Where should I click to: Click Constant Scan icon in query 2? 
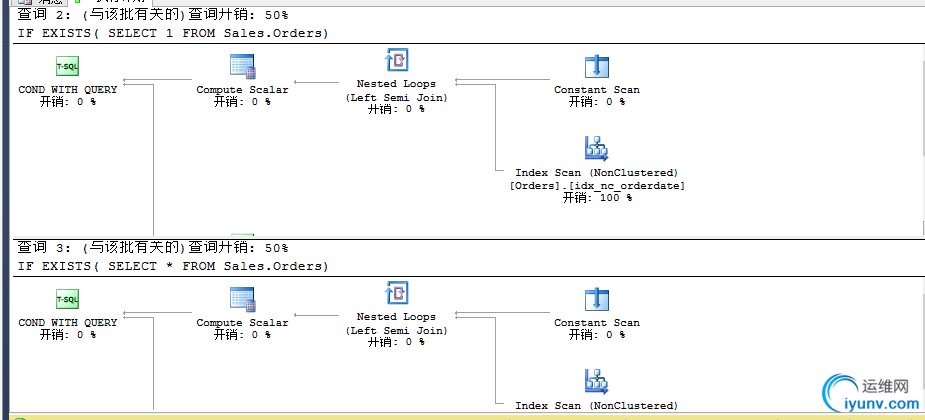point(596,67)
